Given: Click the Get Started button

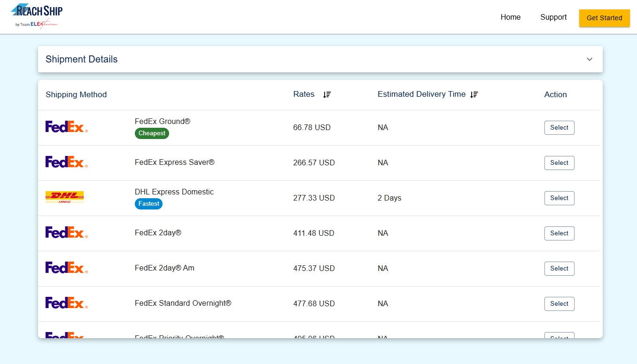Looking at the screenshot, I should [x=605, y=18].
